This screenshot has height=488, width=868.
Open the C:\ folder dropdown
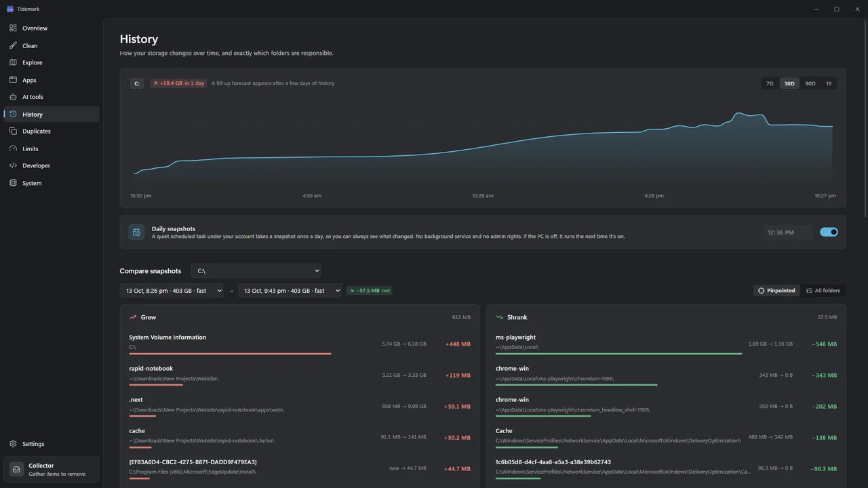click(x=256, y=271)
